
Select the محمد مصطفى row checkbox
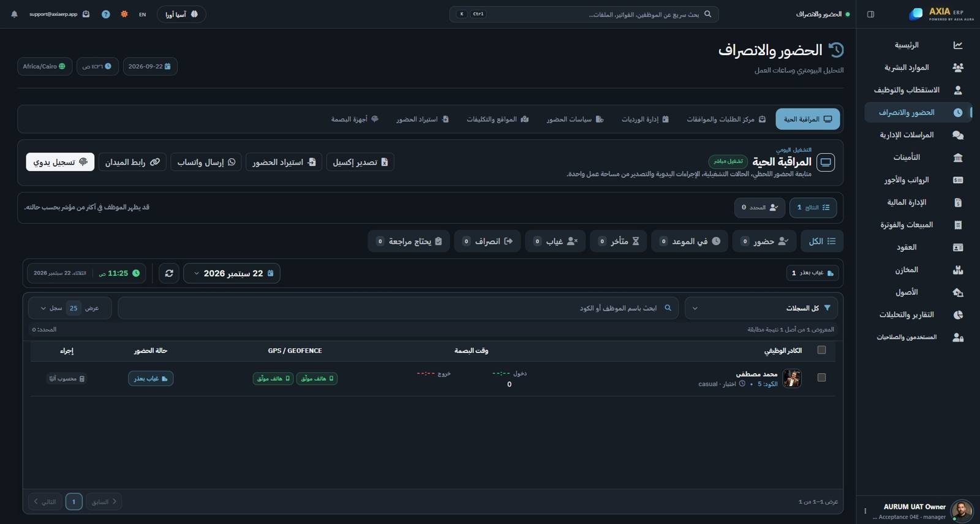pos(821,378)
